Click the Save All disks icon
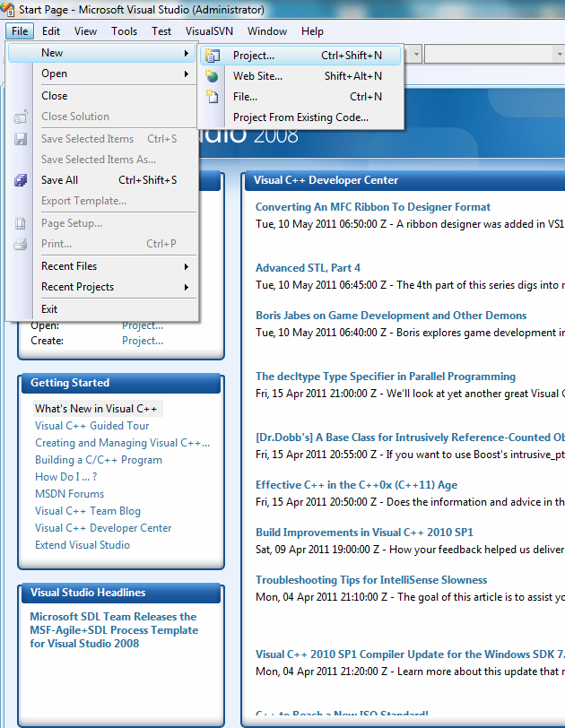565x728 pixels. click(x=21, y=180)
